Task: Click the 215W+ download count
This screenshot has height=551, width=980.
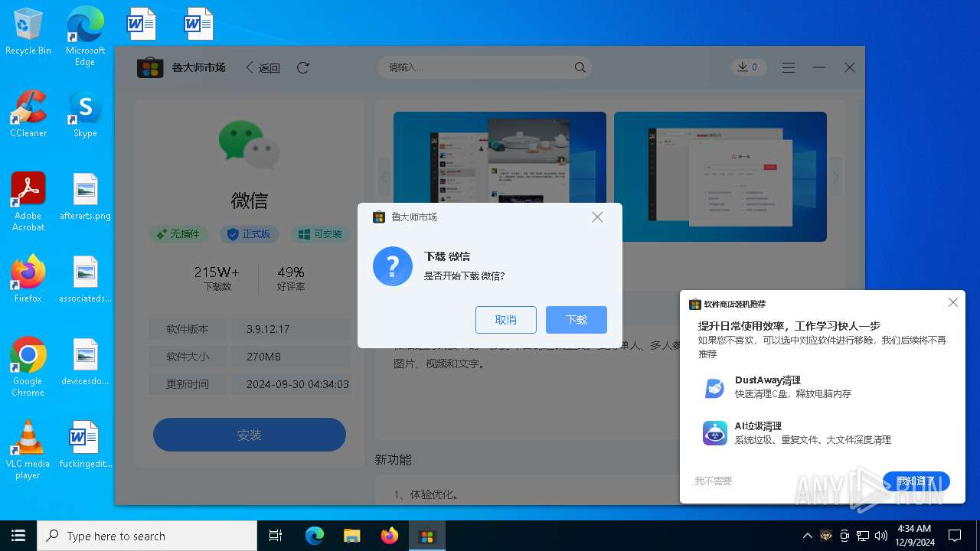Action: 217,272
